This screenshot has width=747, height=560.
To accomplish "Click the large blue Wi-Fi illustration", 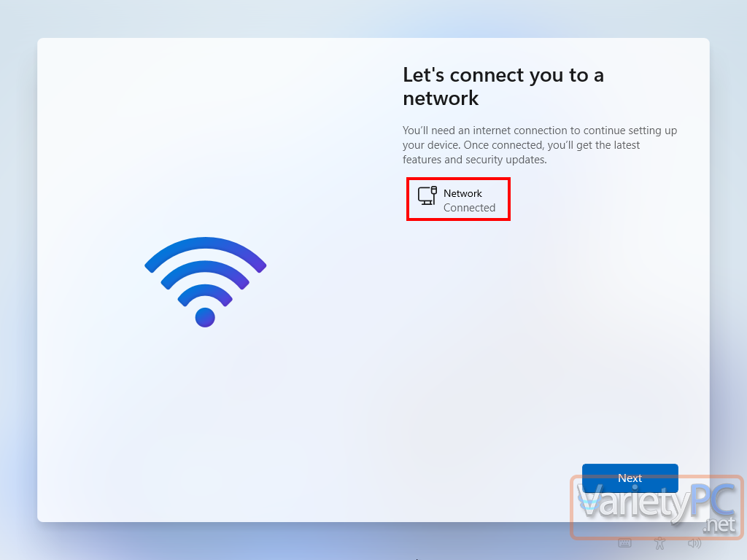I will point(205,282).
